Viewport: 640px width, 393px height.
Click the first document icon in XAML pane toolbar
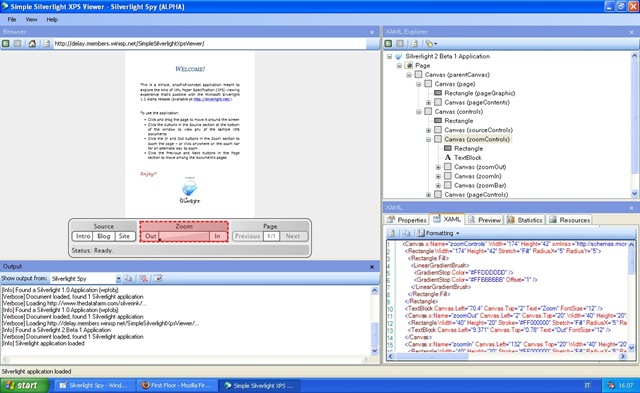point(391,233)
